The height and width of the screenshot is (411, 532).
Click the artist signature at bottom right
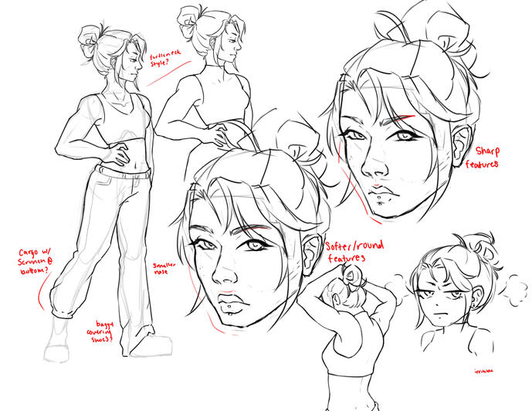pos(483,370)
